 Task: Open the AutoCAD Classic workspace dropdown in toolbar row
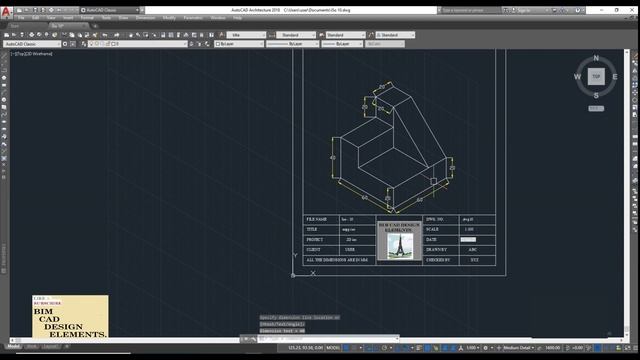tap(32, 44)
